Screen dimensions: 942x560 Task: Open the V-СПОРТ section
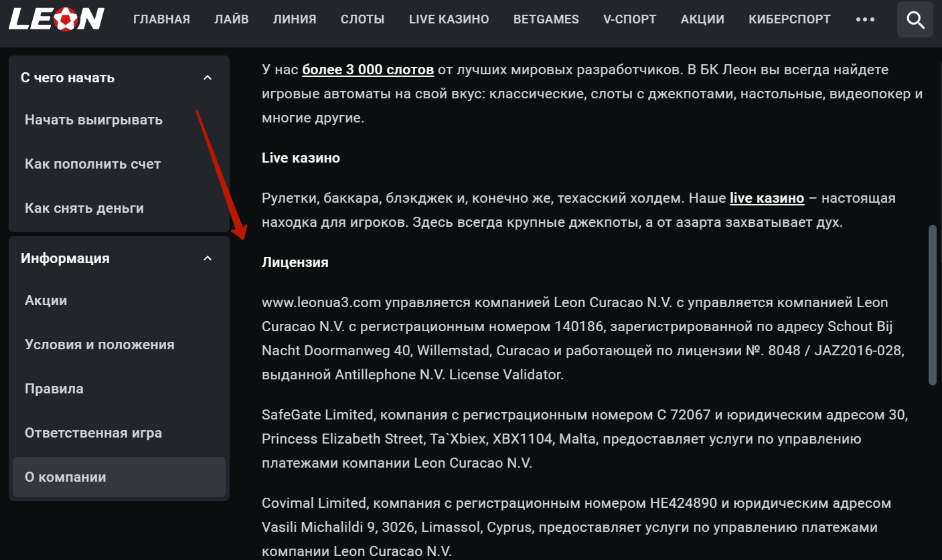pyautogui.click(x=629, y=19)
